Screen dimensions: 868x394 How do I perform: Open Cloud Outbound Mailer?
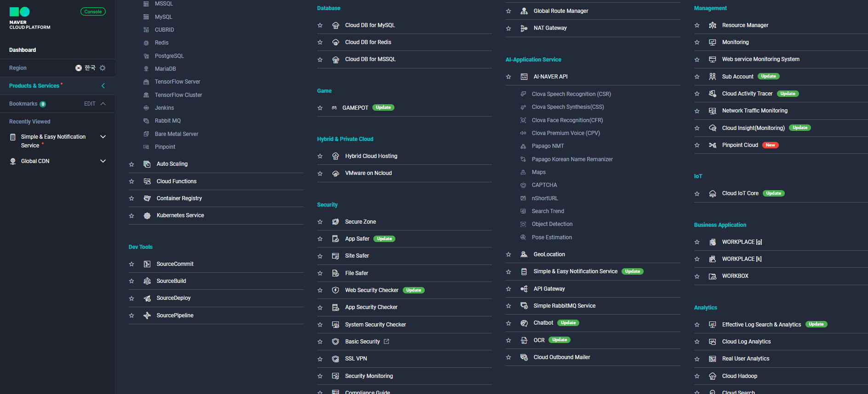tap(562, 357)
